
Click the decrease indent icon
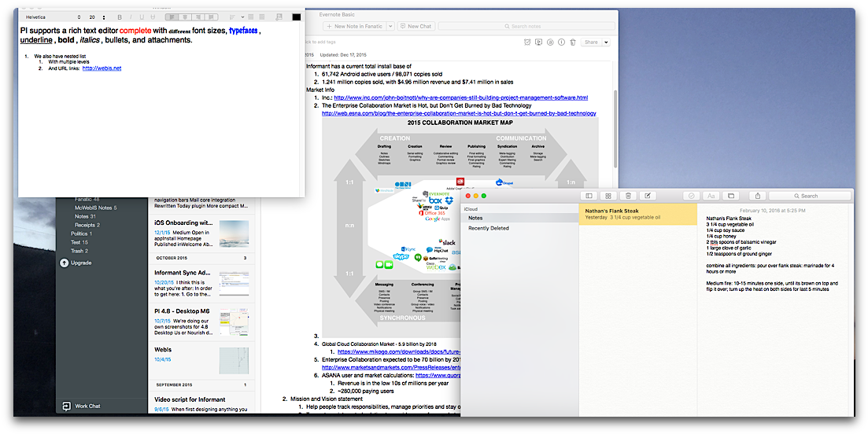[x=250, y=17]
